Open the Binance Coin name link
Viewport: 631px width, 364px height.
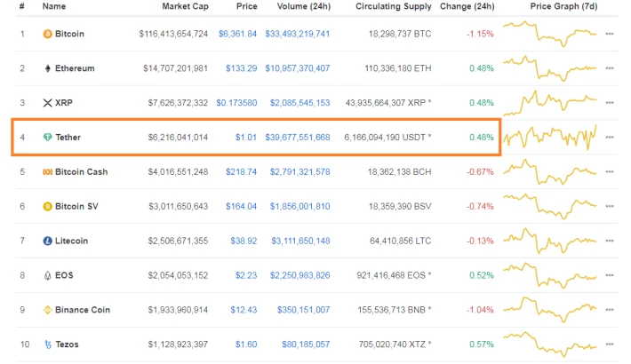(x=83, y=310)
